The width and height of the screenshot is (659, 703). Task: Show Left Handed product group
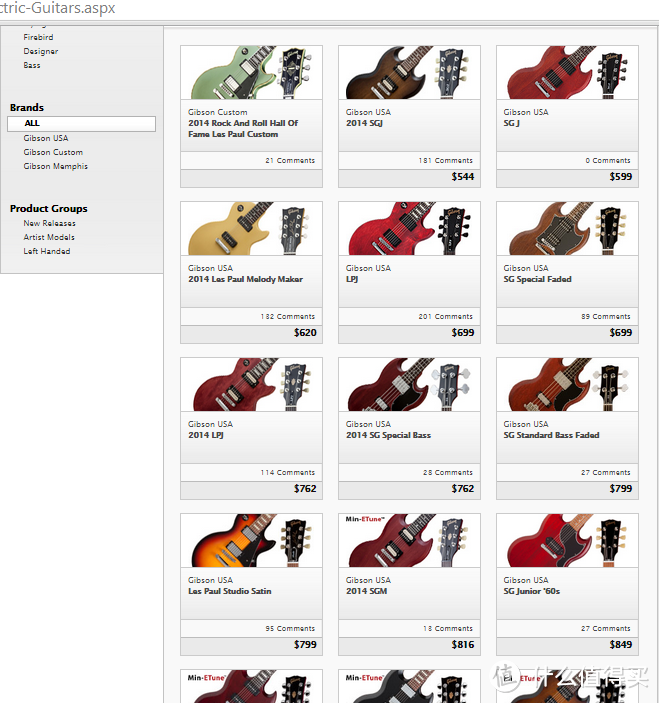pos(47,251)
